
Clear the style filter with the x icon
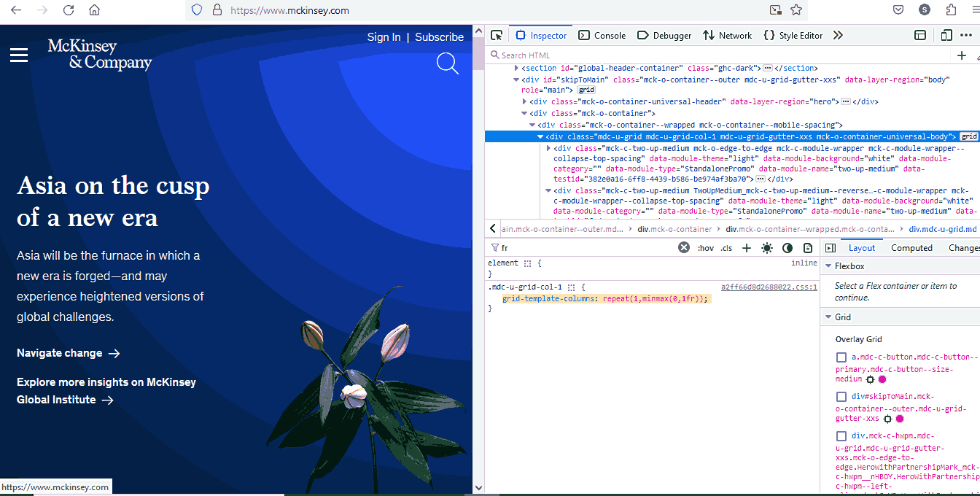coord(683,247)
